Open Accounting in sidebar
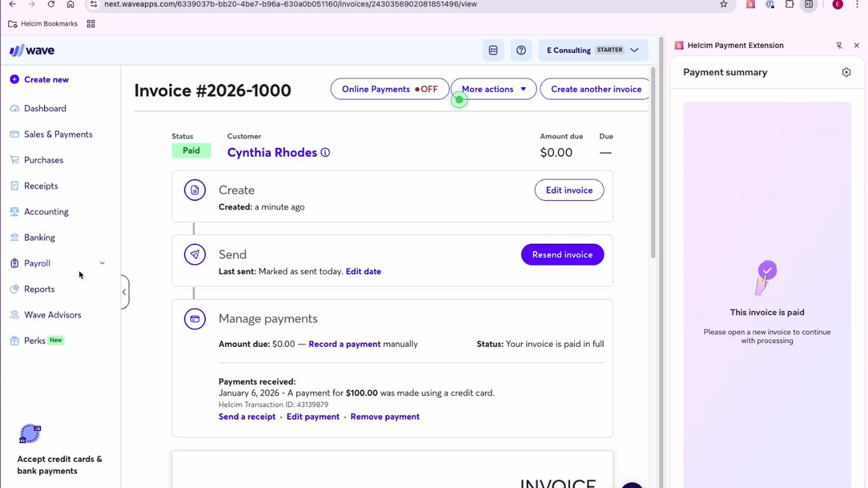868x488 pixels. pos(46,211)
